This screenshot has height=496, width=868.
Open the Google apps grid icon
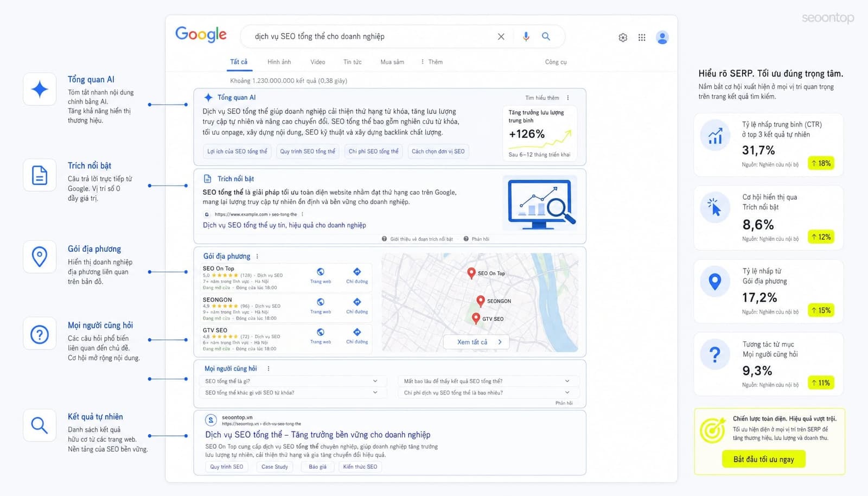(642, 37)
